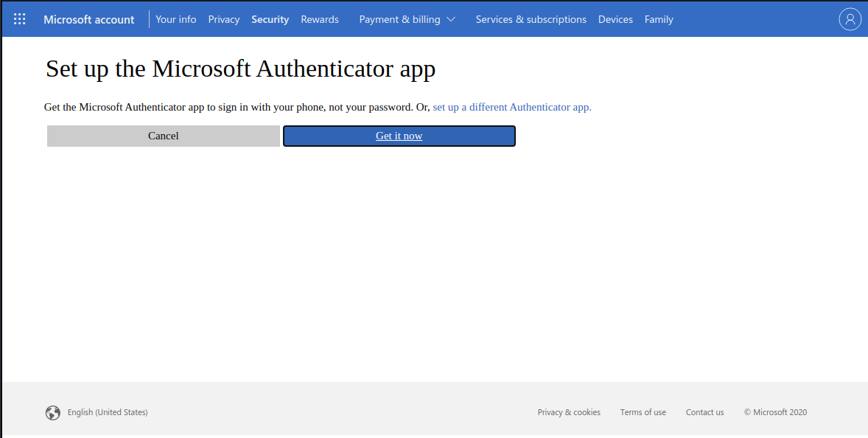Open the Rewards tab

[320, 19]
